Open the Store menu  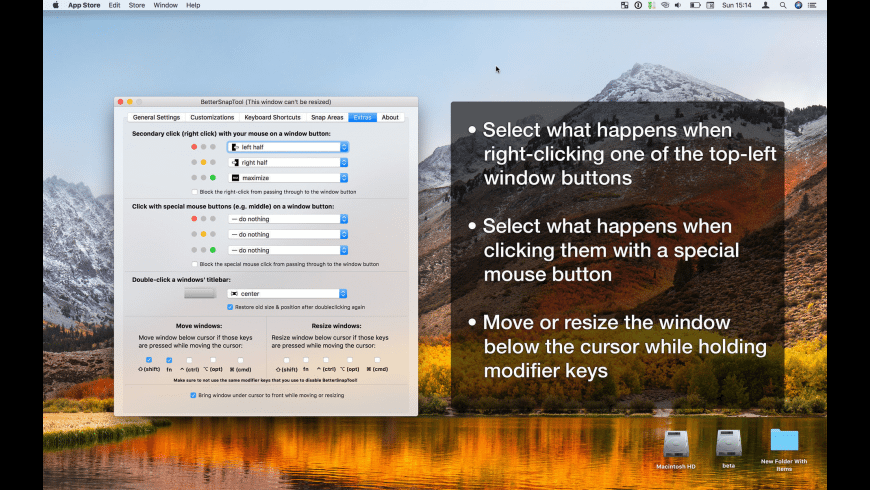click(136, 5)
